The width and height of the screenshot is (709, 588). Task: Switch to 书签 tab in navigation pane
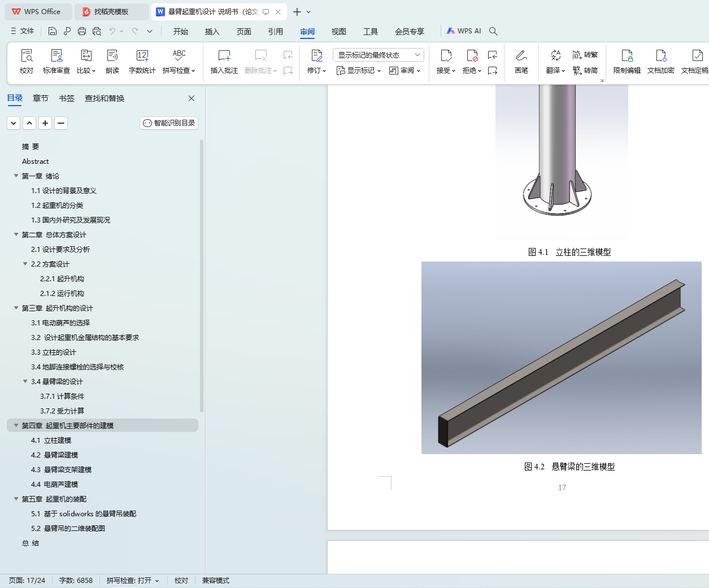click(x=67, y=98)
